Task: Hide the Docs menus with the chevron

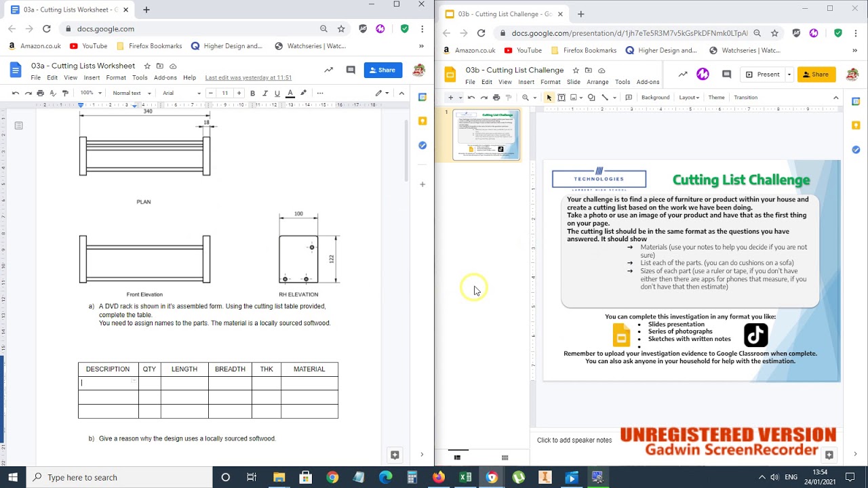Action: tap(401, 93)
